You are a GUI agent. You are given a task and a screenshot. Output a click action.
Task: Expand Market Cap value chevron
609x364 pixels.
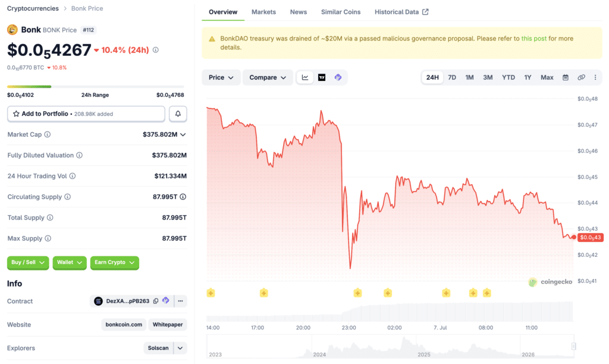tap(183, 134)
